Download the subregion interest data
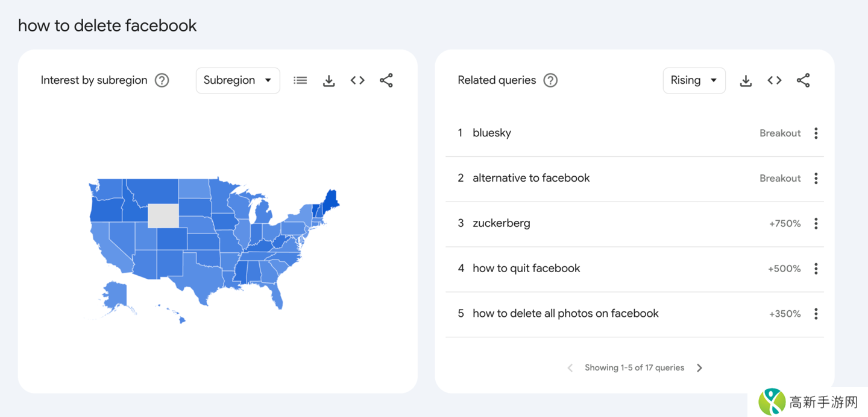This screenshot has width=868, height=417. point(329,80)
